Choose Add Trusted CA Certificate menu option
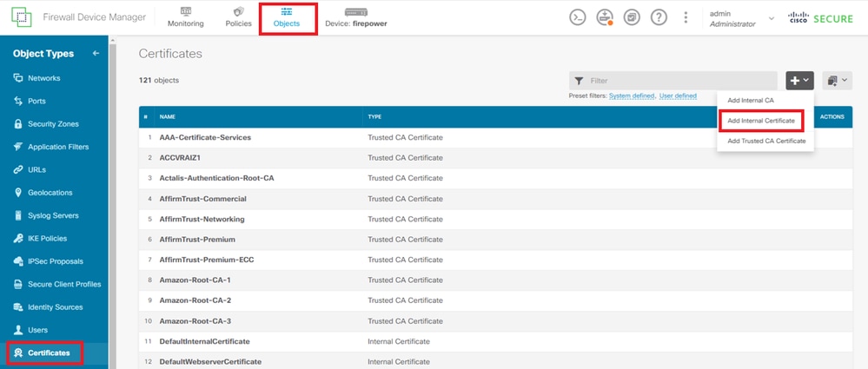This screenshot has width=868, height=369. tap(766, 141)
